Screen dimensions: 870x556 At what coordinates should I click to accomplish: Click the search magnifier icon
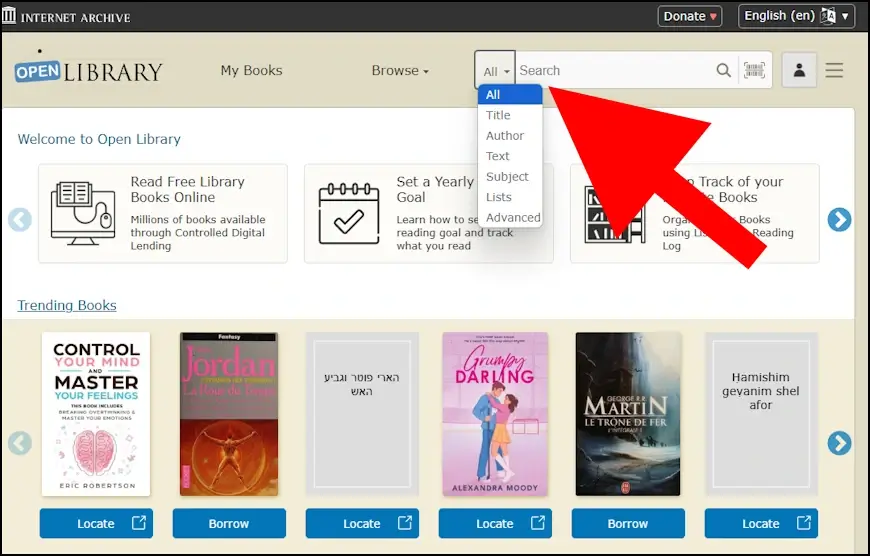coord(724,70)
